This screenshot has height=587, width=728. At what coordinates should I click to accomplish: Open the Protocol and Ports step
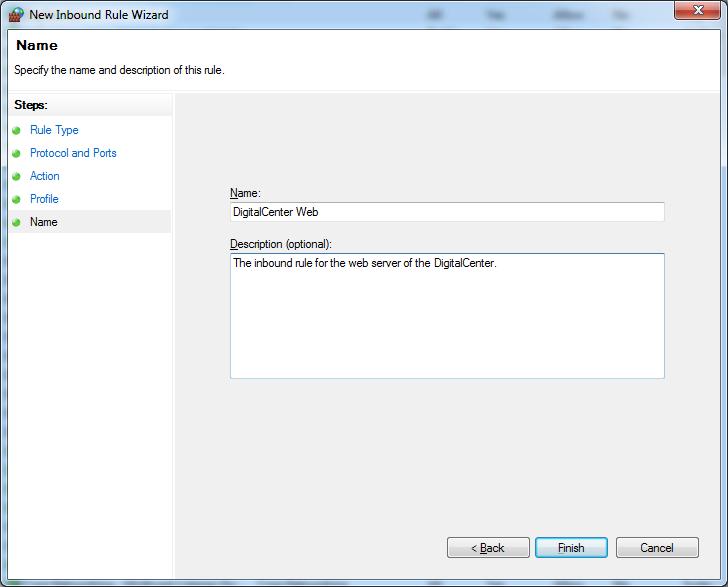pos(73,153)
